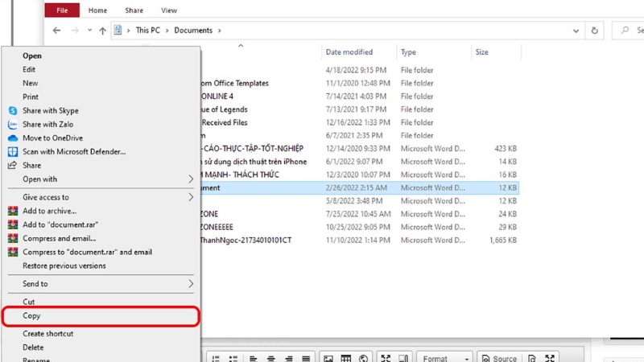Open the Format dropdown in editor
The height and width of the screenshot is (362, 644).
[444, 358]
